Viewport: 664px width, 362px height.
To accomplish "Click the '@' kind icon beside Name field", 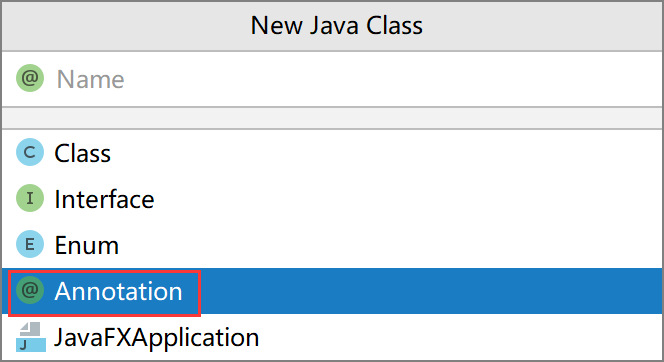I will [x=30, y=78].
